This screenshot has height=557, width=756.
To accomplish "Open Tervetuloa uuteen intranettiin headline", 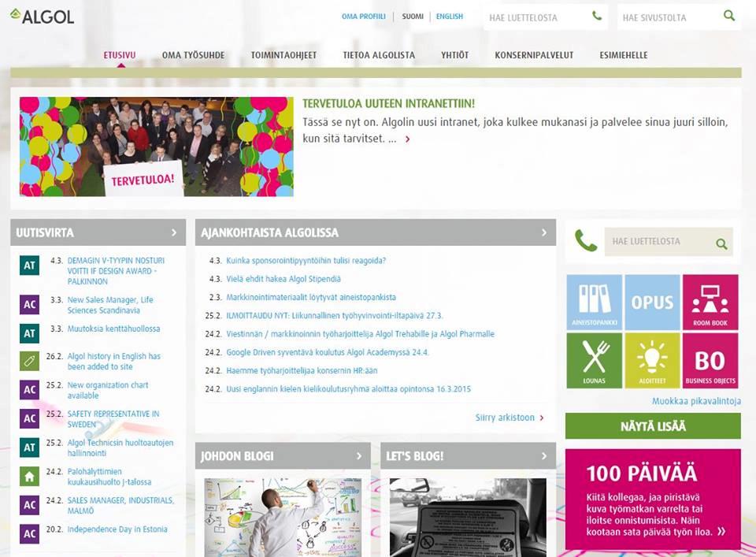I will tap(388, 103).
